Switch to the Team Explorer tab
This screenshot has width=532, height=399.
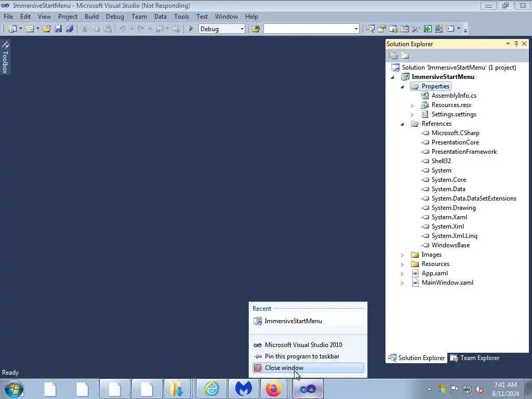[x=475, y=358]
